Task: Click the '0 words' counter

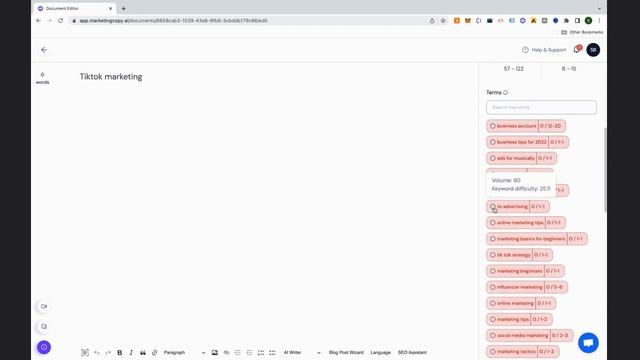Action: click(x=42, y=78)
